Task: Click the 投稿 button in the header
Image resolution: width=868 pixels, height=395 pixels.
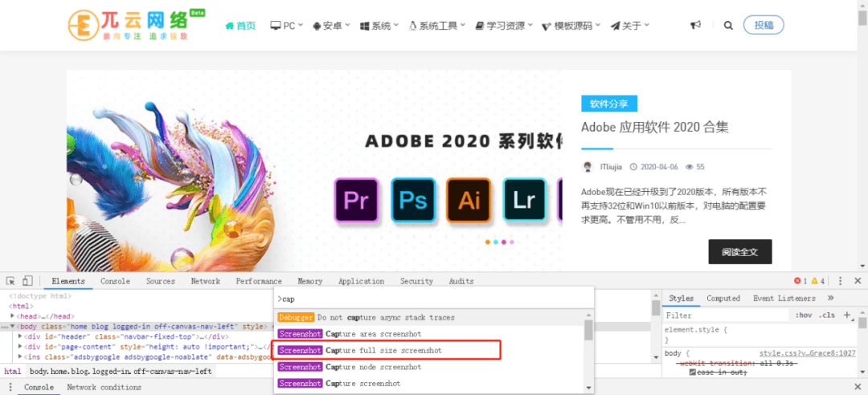Action: click(764, 25)
